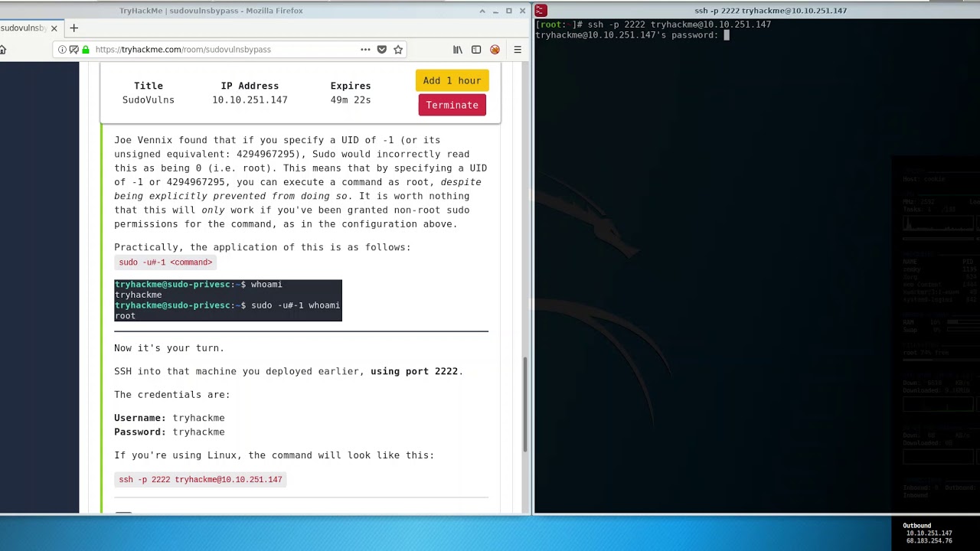980x551 pixels.
Task: Click the Username tryhackme line
Action: [x=169, y=418]
